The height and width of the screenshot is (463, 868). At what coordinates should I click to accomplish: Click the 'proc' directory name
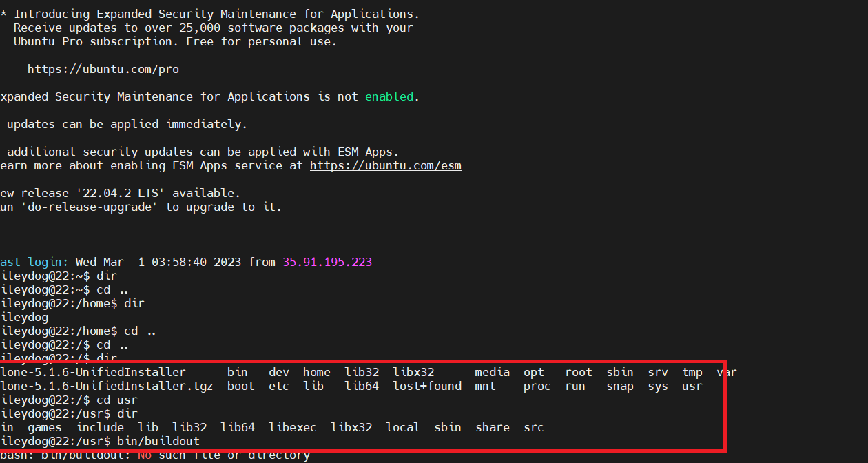tap(537, 386)
